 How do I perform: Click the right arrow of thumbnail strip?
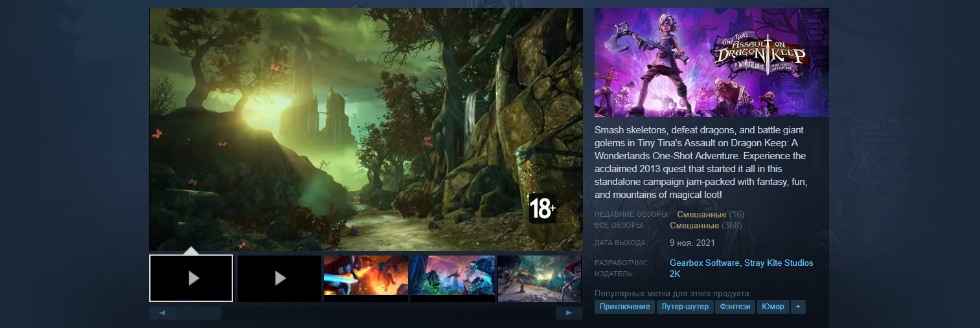coord(569,313)
